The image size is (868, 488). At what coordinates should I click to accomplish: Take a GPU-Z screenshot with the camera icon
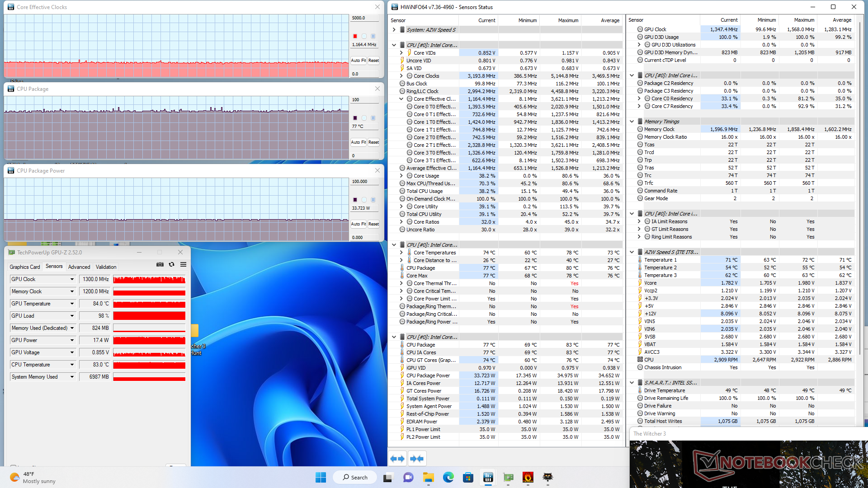tap(160, 265)
